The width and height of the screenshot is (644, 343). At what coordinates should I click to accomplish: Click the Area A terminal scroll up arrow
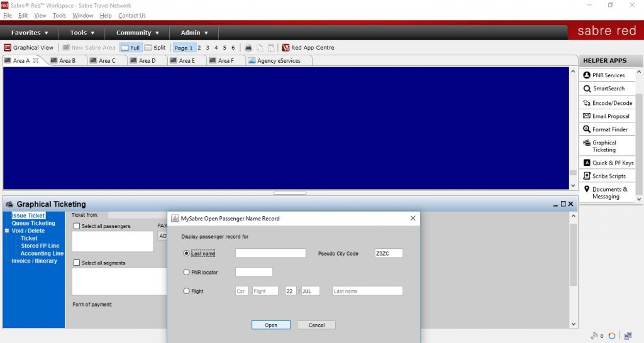click(x=573, y=72)
